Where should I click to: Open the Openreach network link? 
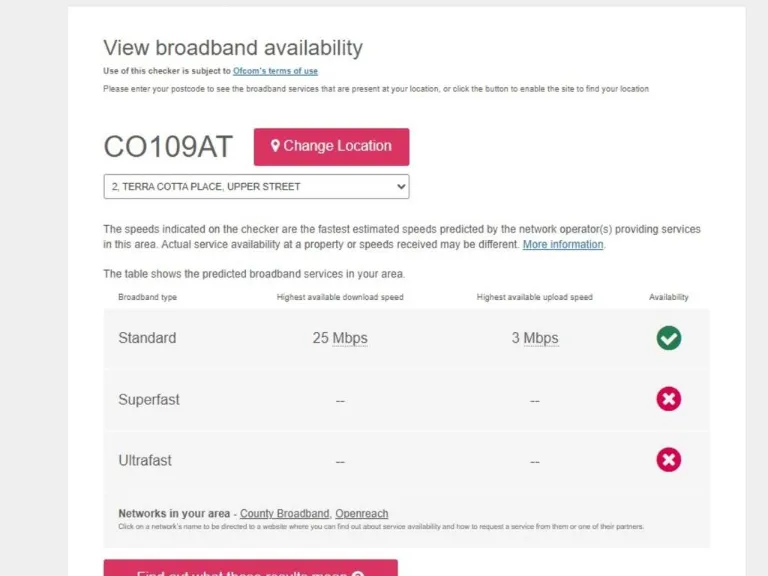tap(362, 514)
